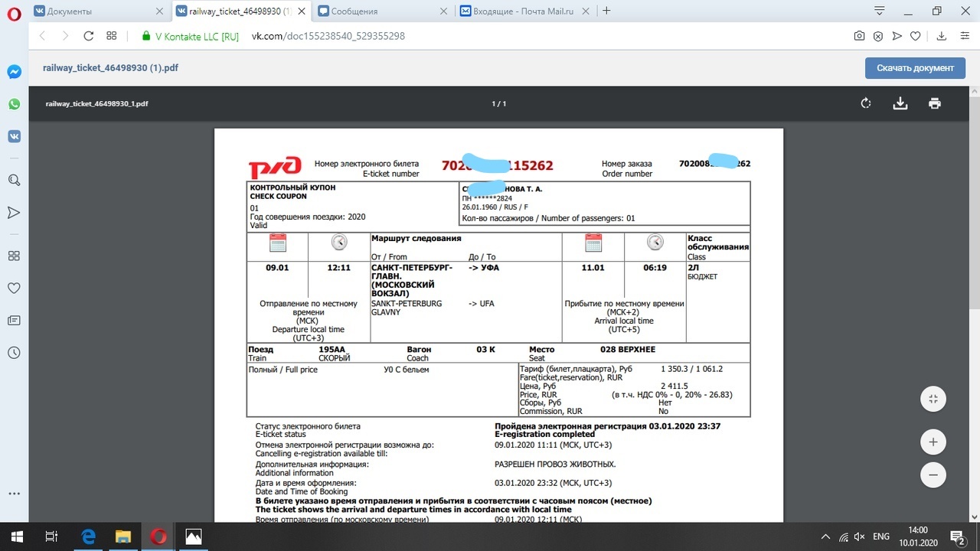Open Speed Dial from the sidebar
The height and width of the screenshot is (551, 980).
pos(14,256)
